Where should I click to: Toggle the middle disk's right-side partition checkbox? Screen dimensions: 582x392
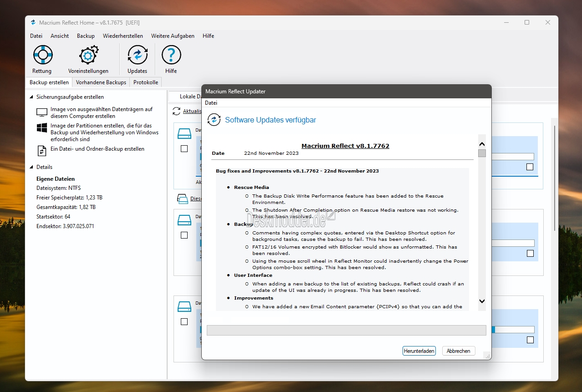[x=530, y=254]
